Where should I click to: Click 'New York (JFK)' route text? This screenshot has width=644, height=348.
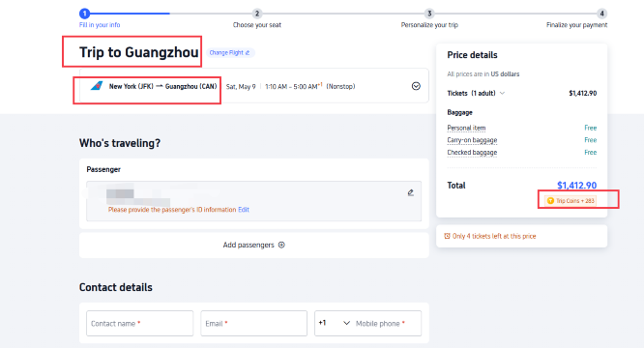tap(131, 86)
